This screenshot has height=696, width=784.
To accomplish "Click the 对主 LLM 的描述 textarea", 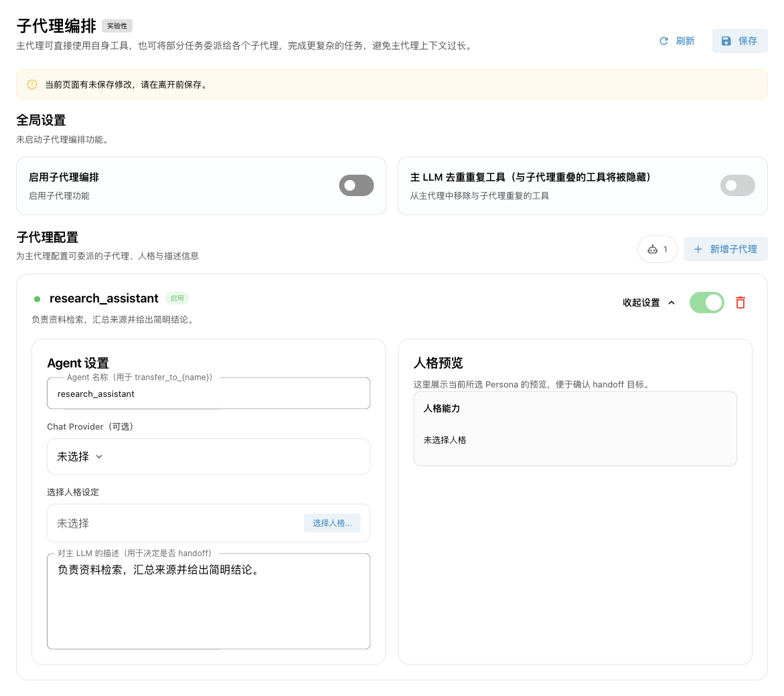I will [208, 601].
